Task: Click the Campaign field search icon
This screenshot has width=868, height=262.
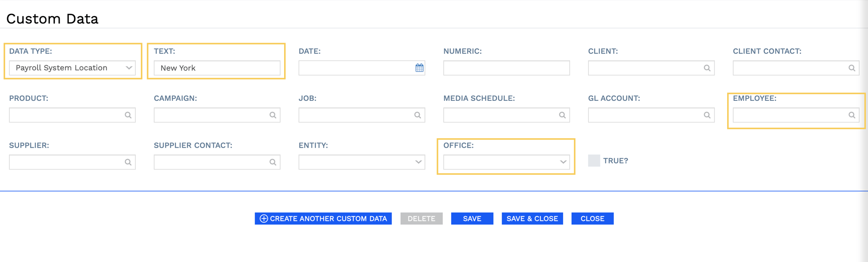Action: (x=273, y=115)
